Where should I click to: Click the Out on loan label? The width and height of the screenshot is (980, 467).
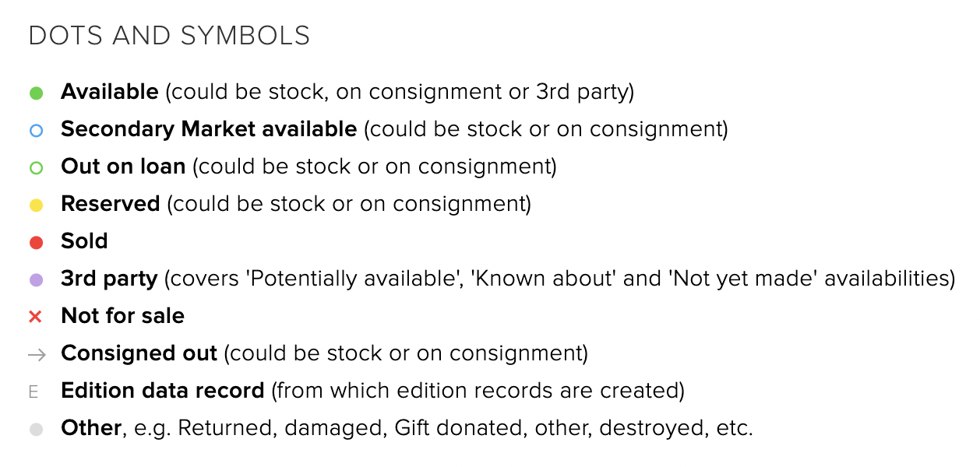tap(123, 167)
